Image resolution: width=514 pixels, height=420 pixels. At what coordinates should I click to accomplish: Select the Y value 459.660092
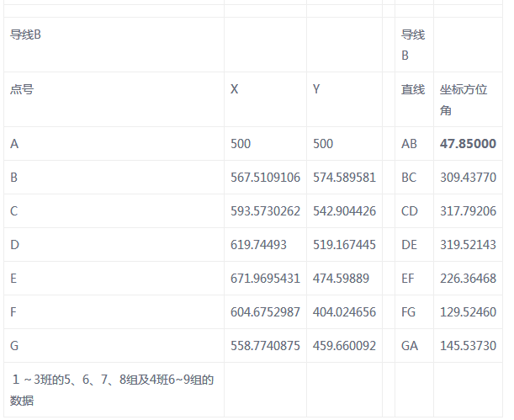click(344, 346)
